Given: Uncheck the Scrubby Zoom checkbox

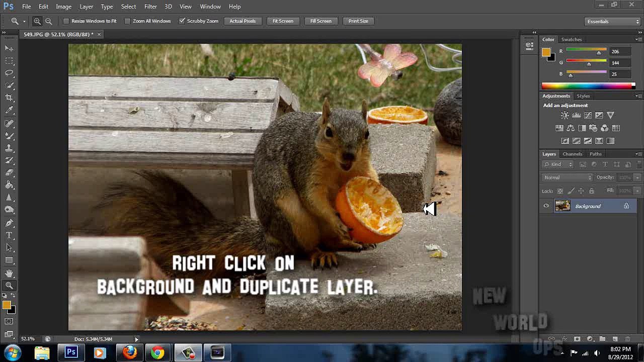Looking at the screenshot, I should pos(182,21).
